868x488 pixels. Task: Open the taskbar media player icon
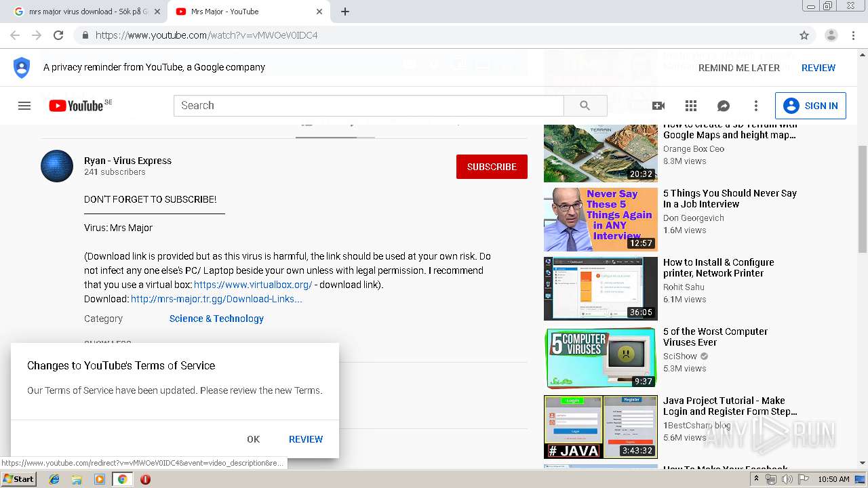pyautogui.click(x=100, y=479)
